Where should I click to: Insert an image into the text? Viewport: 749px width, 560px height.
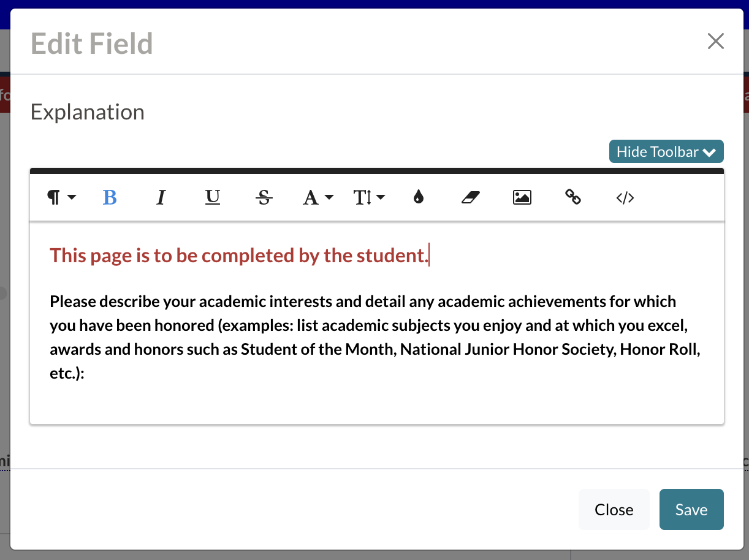click(522, 197)
